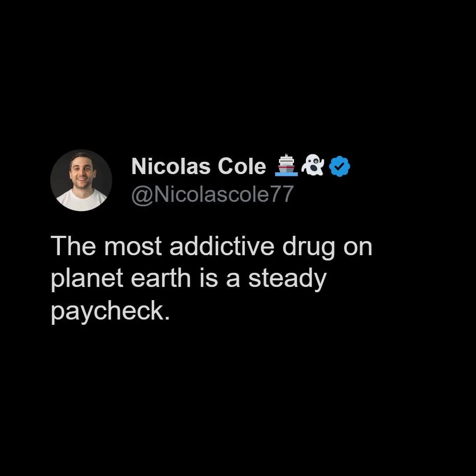Click the word "steady" in the tweet
This screenshot has height=476, width=476.
point(287,280)
